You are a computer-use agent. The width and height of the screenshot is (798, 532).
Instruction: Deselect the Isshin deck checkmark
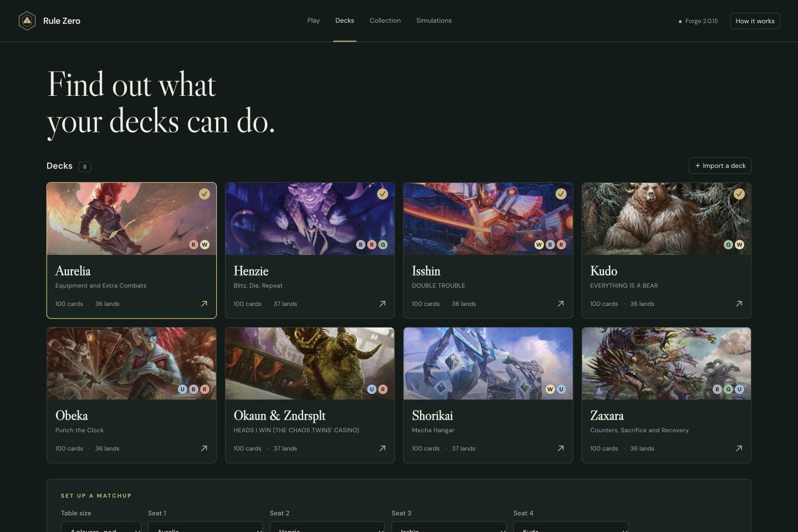coord(561,193)
